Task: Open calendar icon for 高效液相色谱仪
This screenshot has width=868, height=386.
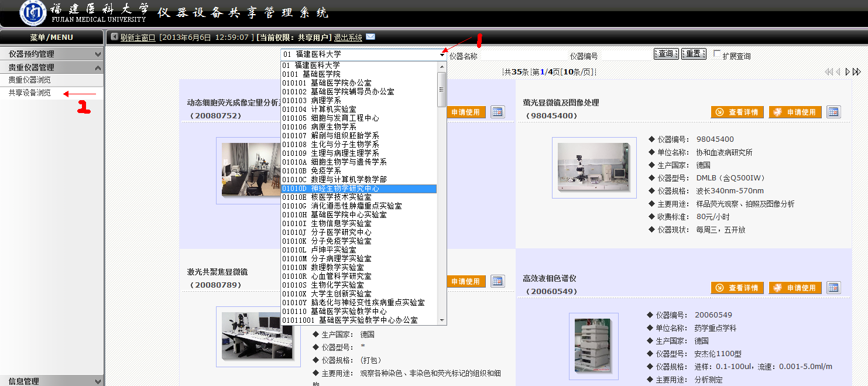Action: 833,288
